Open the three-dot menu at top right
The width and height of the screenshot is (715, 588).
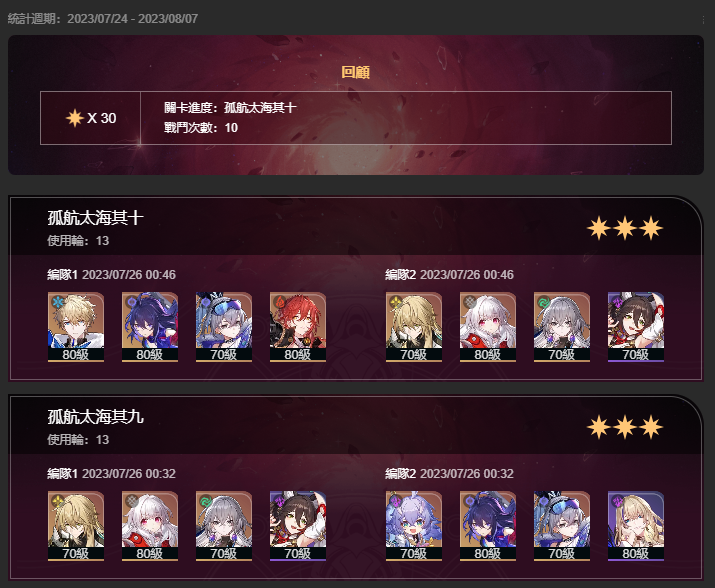(704, 19)
